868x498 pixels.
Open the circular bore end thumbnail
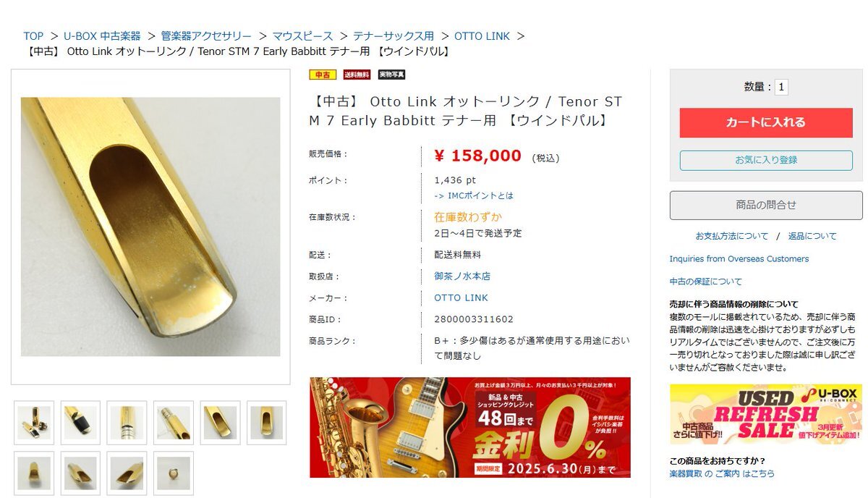click(174, 473)
